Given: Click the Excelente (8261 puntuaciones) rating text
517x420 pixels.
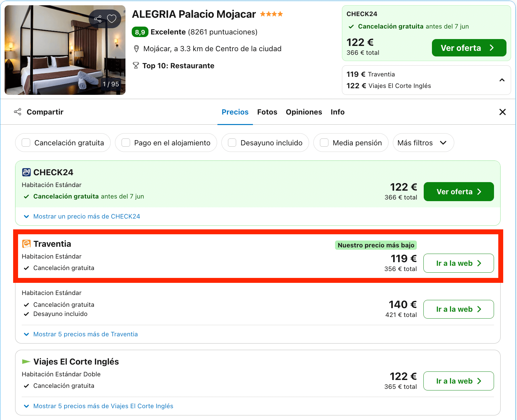Looking at the screenshot, I should (204, 32).
